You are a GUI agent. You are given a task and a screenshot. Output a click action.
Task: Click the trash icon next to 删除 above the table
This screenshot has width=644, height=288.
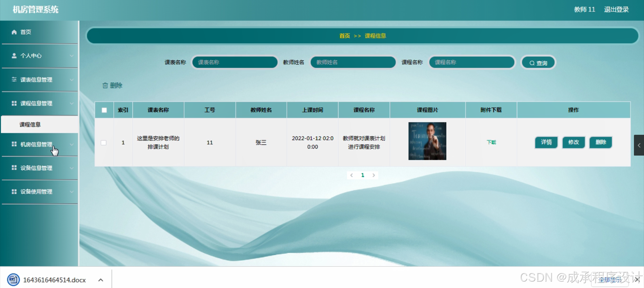[105, 85]
